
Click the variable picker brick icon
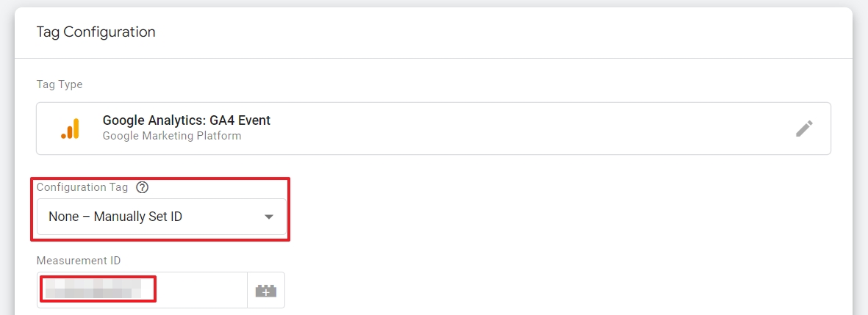click(266, 290)
